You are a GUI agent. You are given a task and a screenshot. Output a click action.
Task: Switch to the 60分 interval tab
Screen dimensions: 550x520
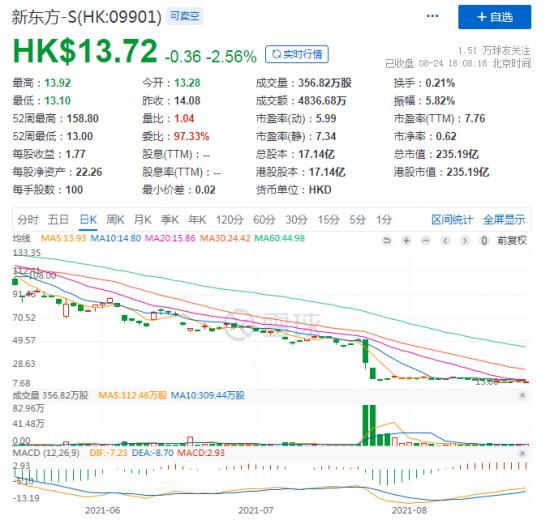tap(264, 220)
